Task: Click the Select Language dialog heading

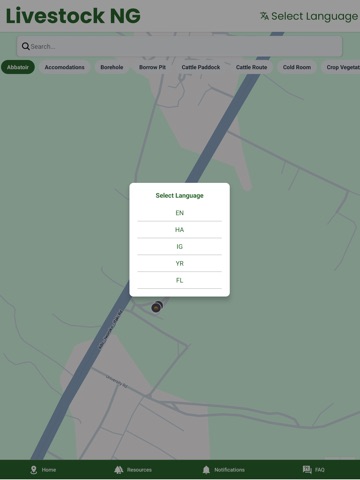Action: (179, 195)
